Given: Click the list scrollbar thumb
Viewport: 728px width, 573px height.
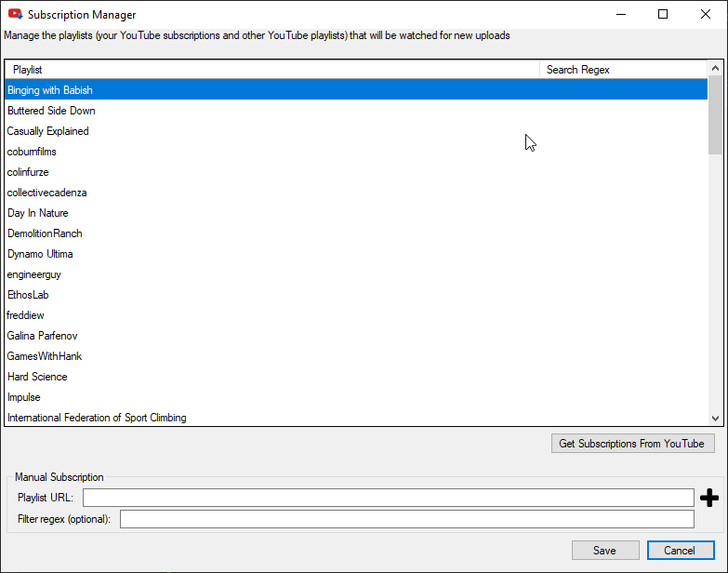Looking at the screenshot, I should [715, 115].
